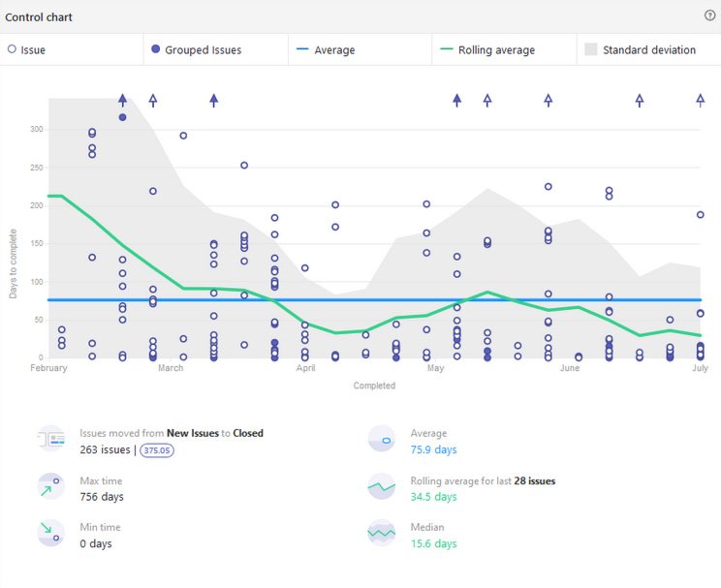Click the Average stat icon
The image size is (721, 588).
(382, 439)
